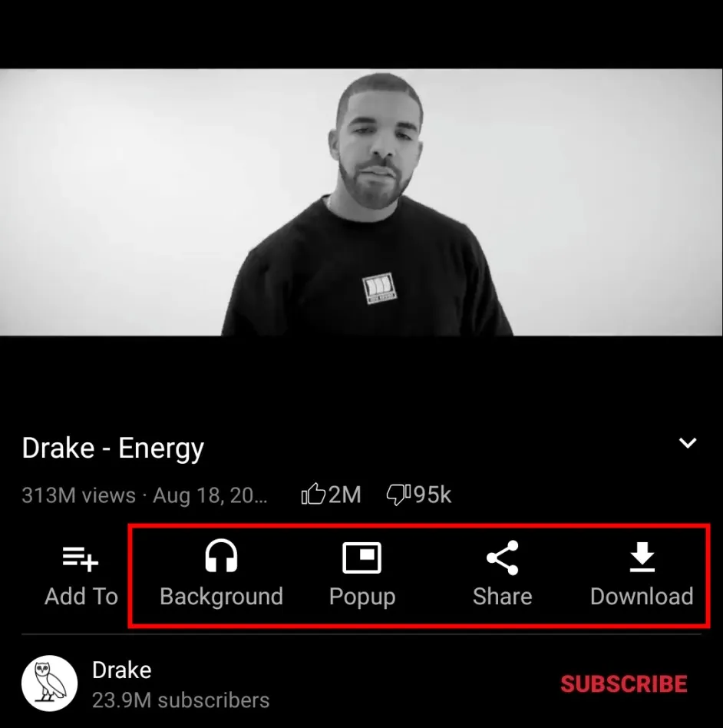Tap the Add To playlist icon
This screenshot has width=723, height=728.
81,558
